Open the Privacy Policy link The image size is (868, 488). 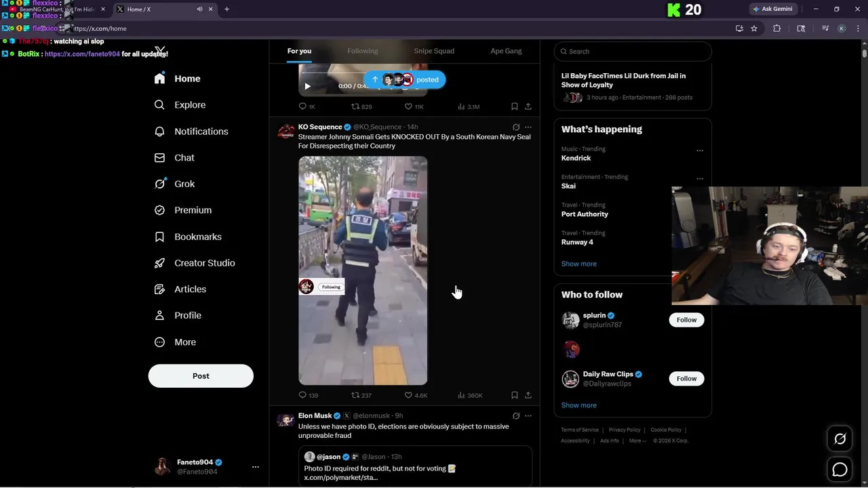pyautogui.click(x=625, y=430)
